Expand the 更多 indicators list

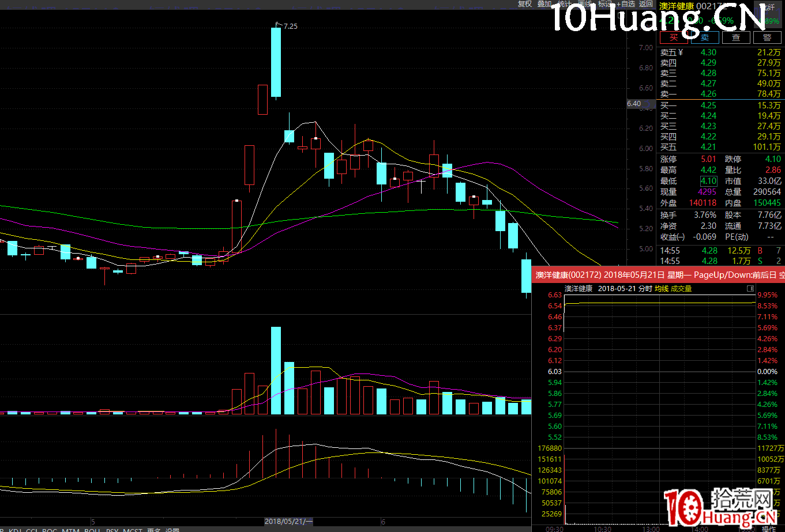click(x=154, y=530)
